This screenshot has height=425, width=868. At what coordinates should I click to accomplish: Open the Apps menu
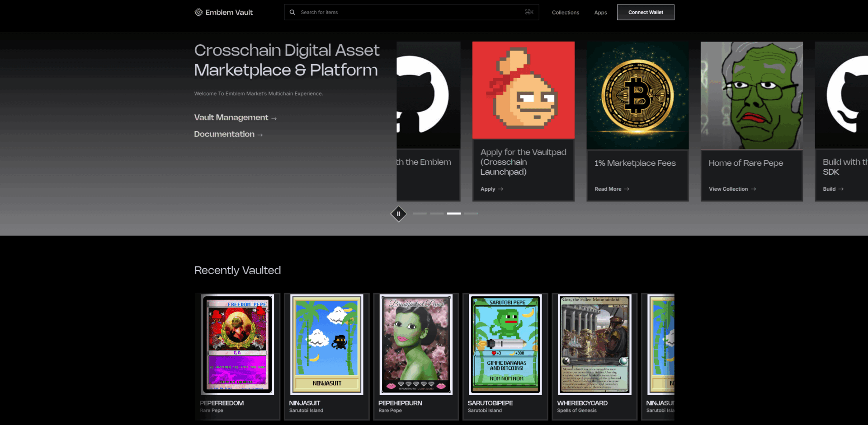pos(600,13)
